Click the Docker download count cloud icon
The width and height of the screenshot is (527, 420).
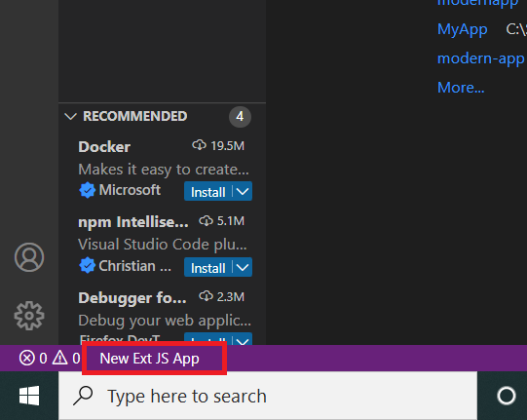click(200, 145)
